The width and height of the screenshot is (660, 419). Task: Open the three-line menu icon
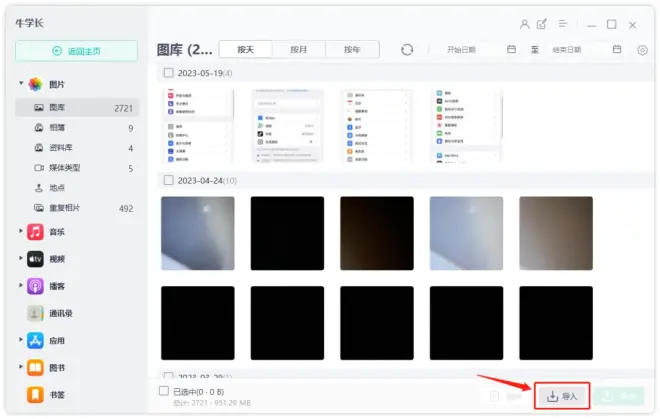(x=563, y=24)
